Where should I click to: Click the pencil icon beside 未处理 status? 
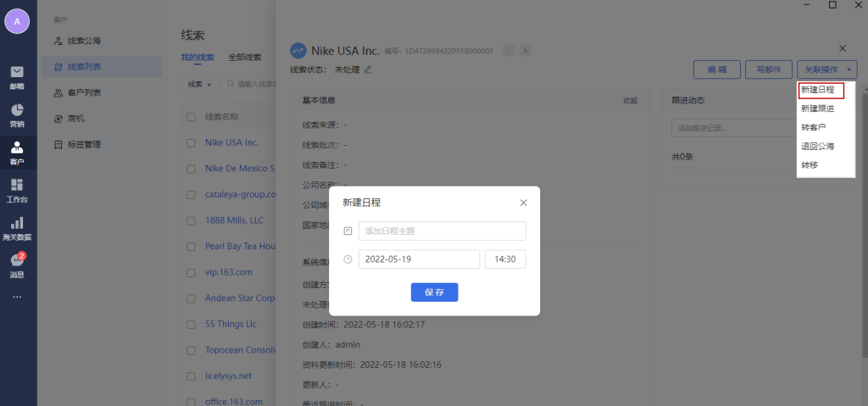368,70
